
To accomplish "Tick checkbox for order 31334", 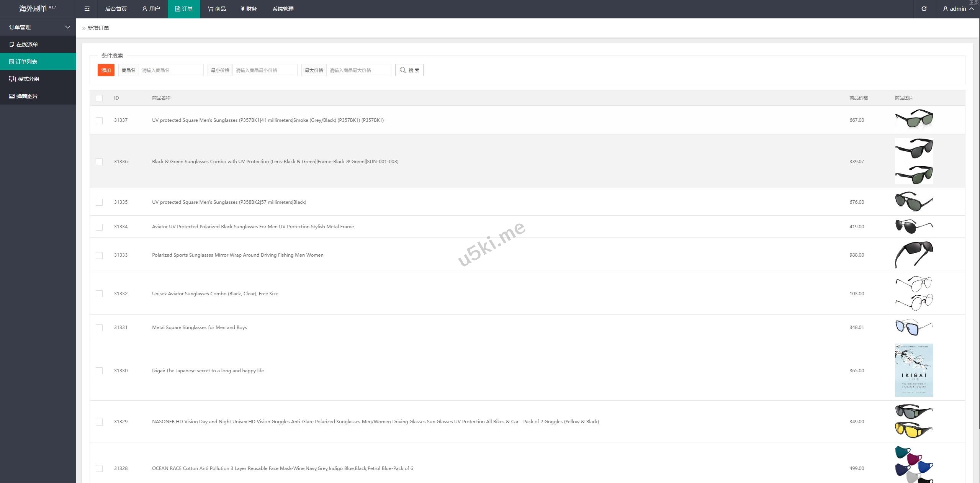I will click(x=99, y=227).
